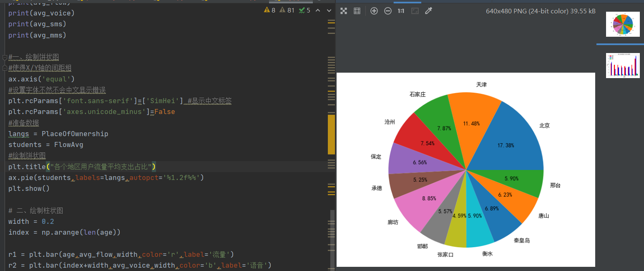
Task: Click the print(avg_mms) line
Action: [38, 35]
